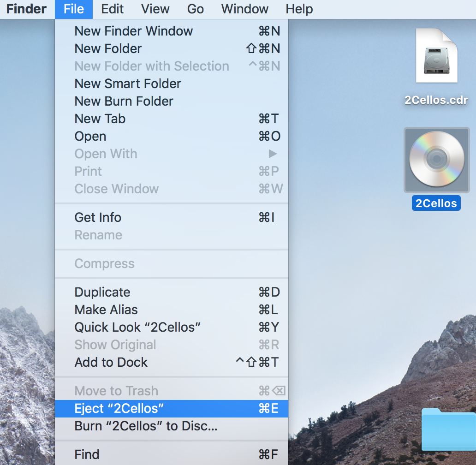Choose New Folder from File menu
This screenshot has width=476, height=465.
pos(172,48)
